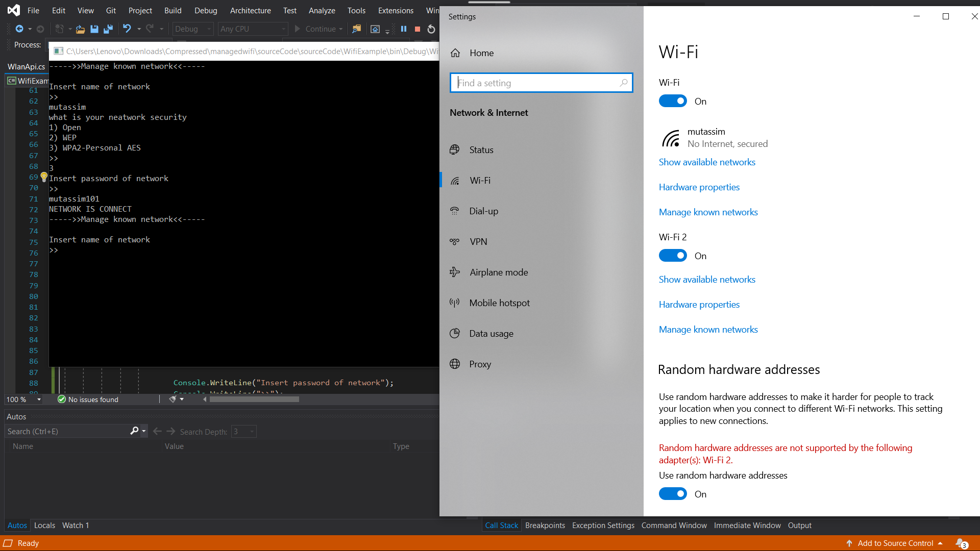Viewport: 980px width, 551px height.
Task: Open the Architecture menu
Action: coord(250,10)
